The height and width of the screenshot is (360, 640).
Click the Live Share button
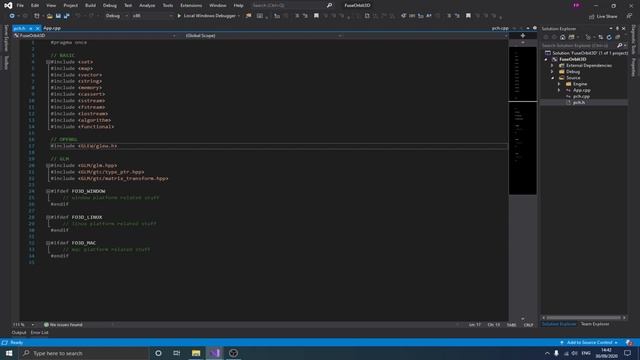[x=603, y=16]
